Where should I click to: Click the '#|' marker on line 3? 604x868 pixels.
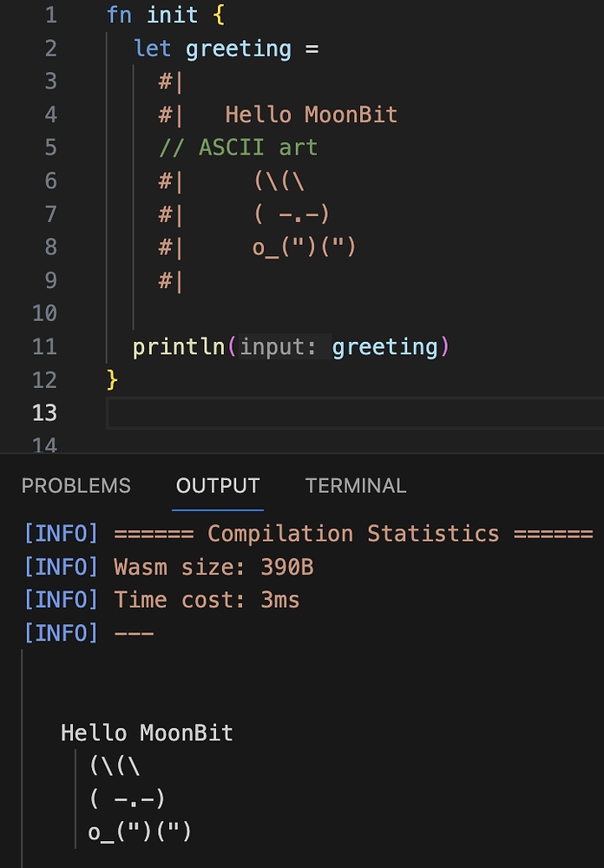pyautogui.click(x=170, y=82)
